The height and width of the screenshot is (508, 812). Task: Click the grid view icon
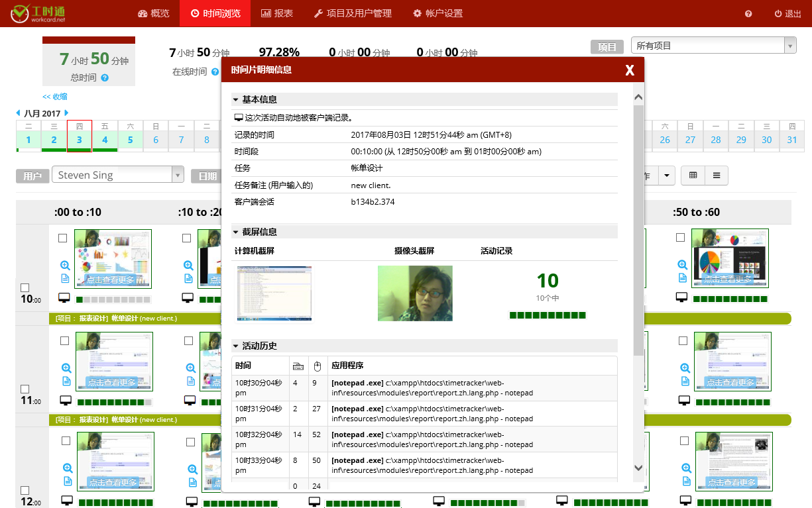(693, 176)
